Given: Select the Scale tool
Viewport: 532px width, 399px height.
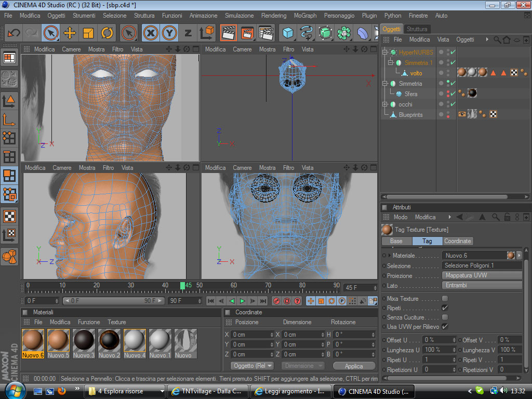Looking at the screenshot, I should point(88,33).
